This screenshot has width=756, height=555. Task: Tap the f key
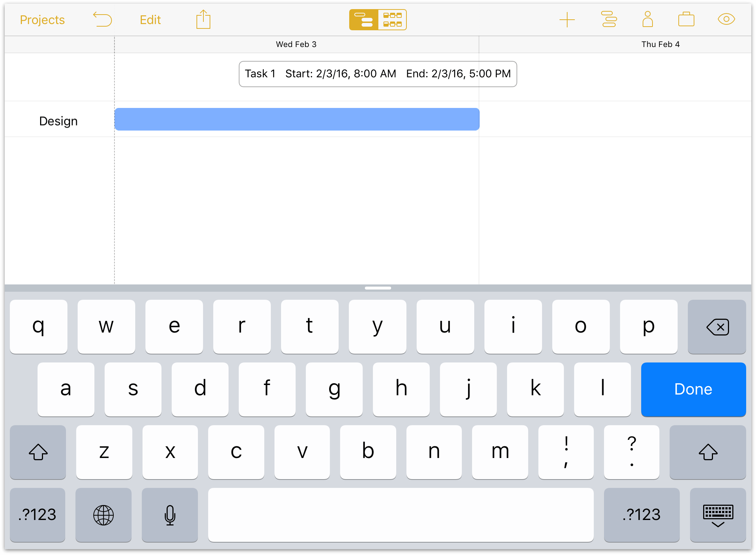point(267,389)
